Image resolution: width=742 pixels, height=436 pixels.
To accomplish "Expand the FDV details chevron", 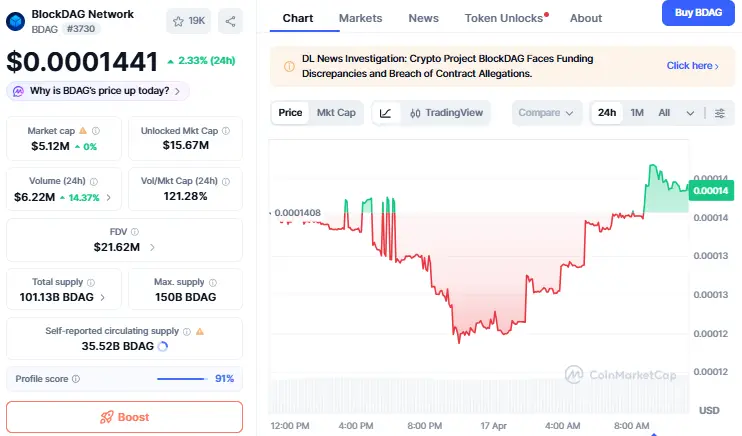I will (152, 247).
